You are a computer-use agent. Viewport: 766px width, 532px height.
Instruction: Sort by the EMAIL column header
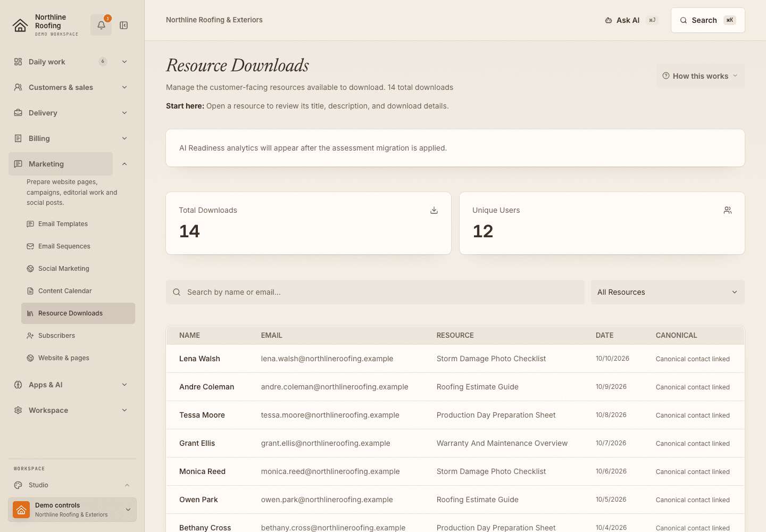[271, 335]
